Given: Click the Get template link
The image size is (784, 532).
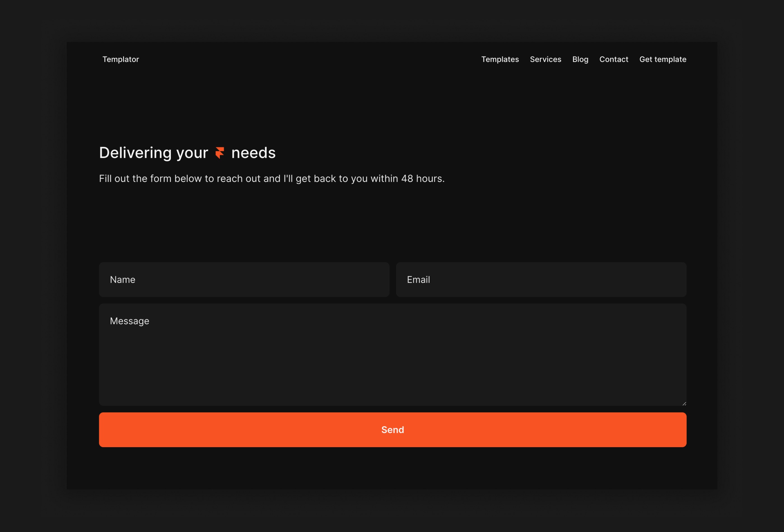Looking at the screenshot, I should click(x=662, y=59).
